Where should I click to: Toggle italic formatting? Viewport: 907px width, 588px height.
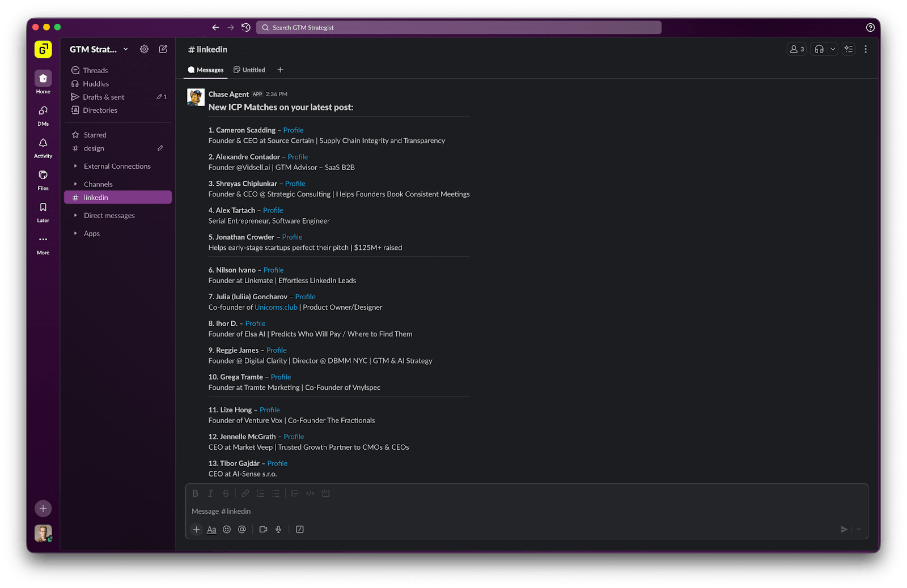(x=210, y=493)
